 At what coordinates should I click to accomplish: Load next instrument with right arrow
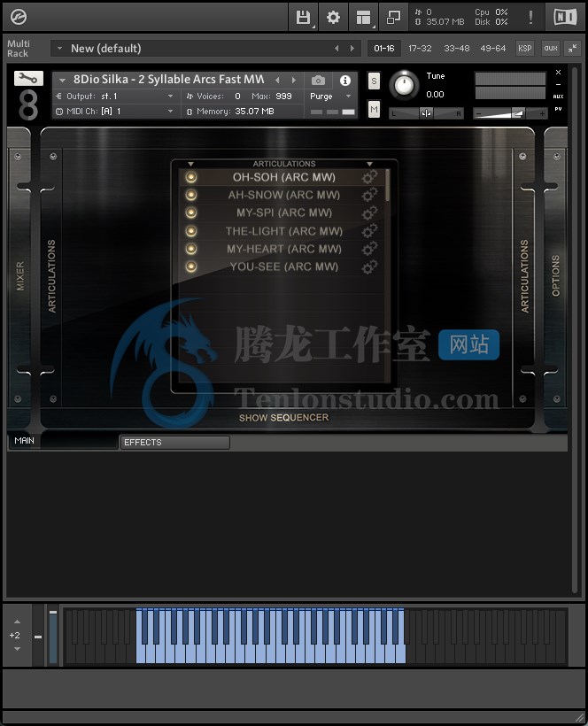pos(293,80)
